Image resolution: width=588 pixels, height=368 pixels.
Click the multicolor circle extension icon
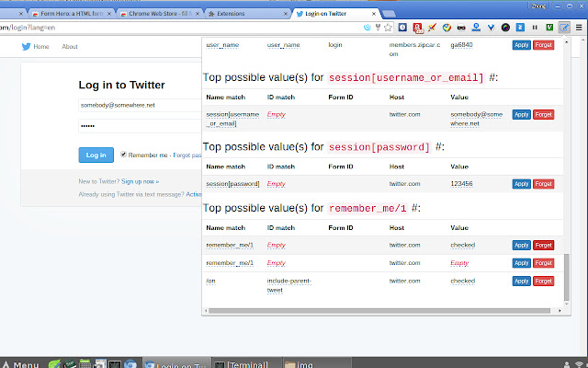[x=447, y=28]
